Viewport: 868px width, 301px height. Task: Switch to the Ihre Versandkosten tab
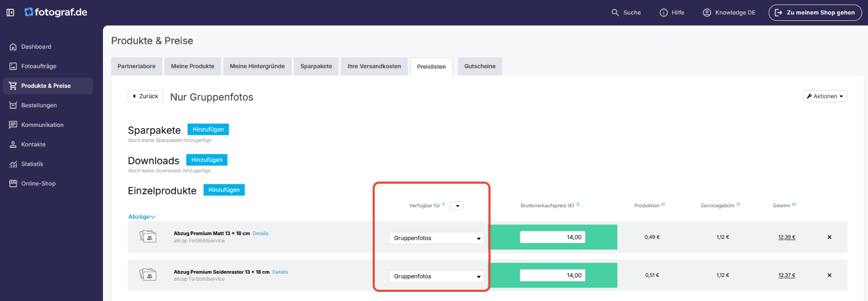[x=374, y=66]
